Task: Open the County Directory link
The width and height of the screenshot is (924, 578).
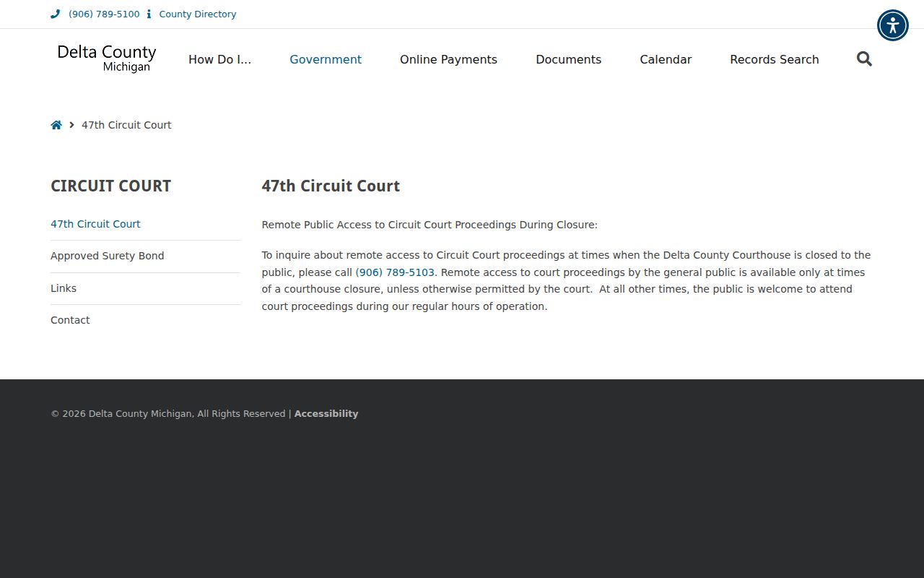Action: pyautogui.click(x=198, y=14)
